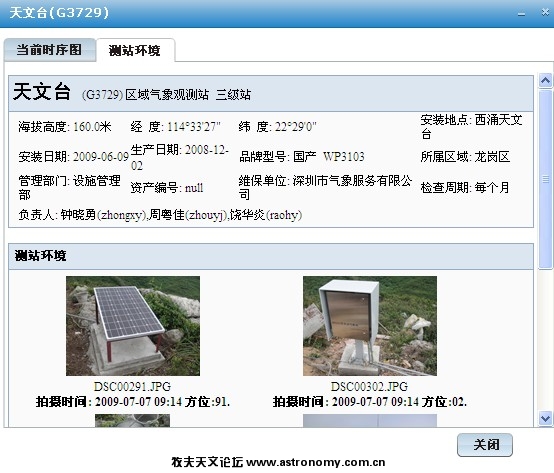Click the partially visible thumbnail below DSC00291
This screenshot has height=473, width=554.
tap(132, 420)
